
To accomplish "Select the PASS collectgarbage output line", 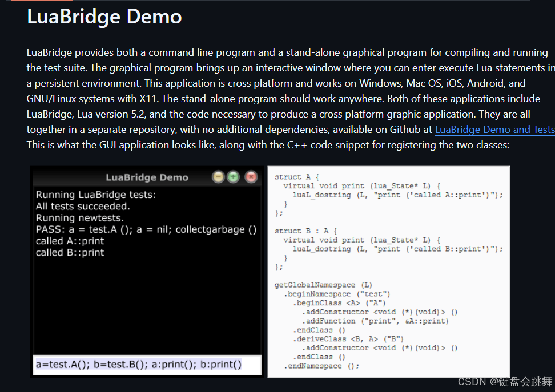I will coord(146,229).
